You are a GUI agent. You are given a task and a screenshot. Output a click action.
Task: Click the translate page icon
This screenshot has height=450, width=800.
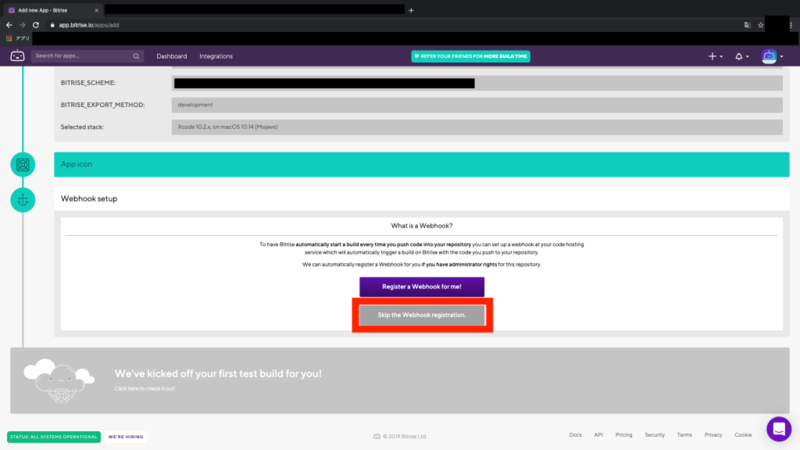747,25
